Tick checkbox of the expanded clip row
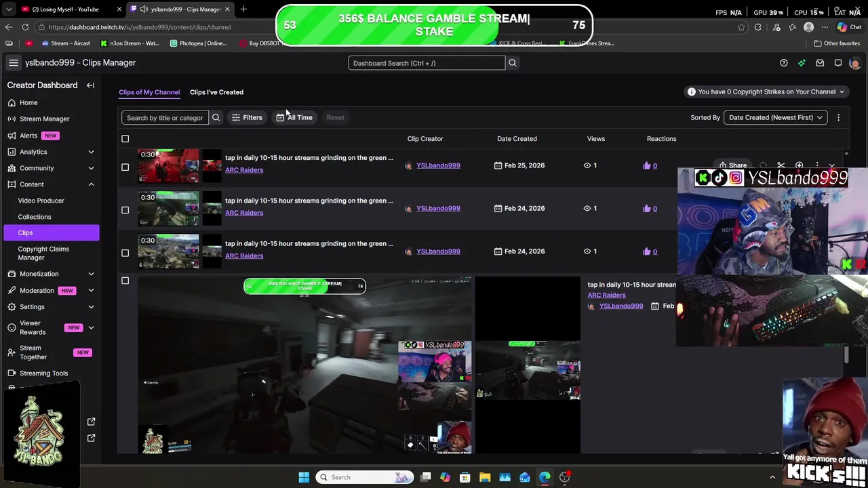Image resolution: width=868 pixels, height=488 pixels. (125, 281)
